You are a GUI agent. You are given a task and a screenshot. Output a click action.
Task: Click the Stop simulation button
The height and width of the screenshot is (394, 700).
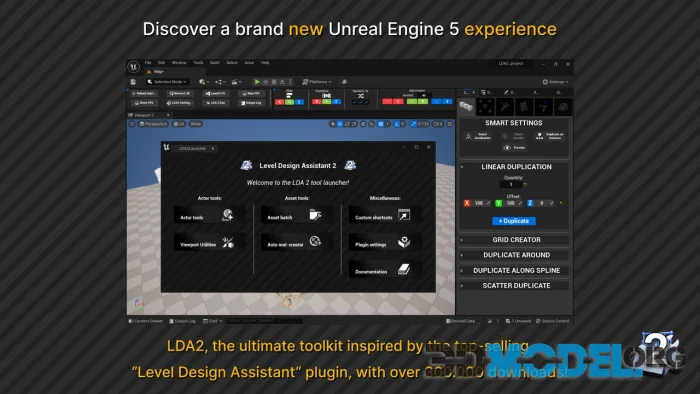274,82
